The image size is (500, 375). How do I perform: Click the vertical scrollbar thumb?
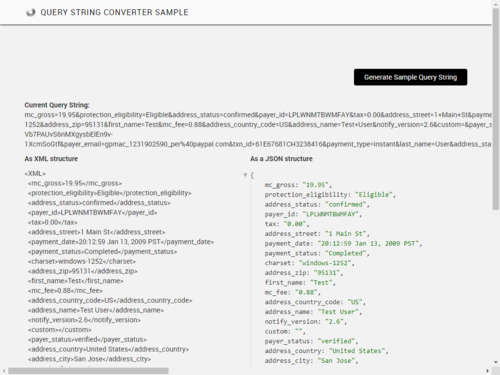pos(496,109)
